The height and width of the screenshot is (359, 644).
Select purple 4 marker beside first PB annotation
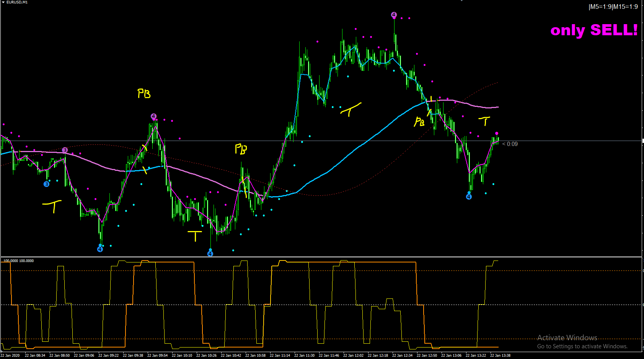[153, 116]
